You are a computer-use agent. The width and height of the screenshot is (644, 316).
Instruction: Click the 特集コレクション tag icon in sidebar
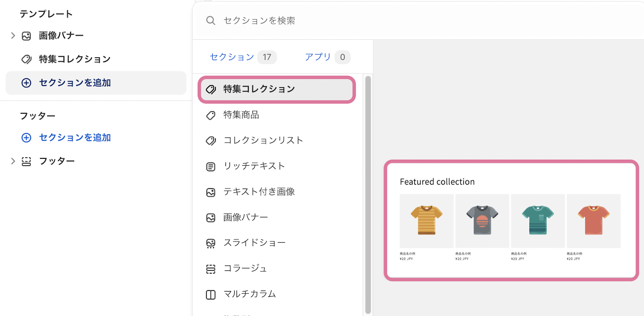(x=26, y=59)
